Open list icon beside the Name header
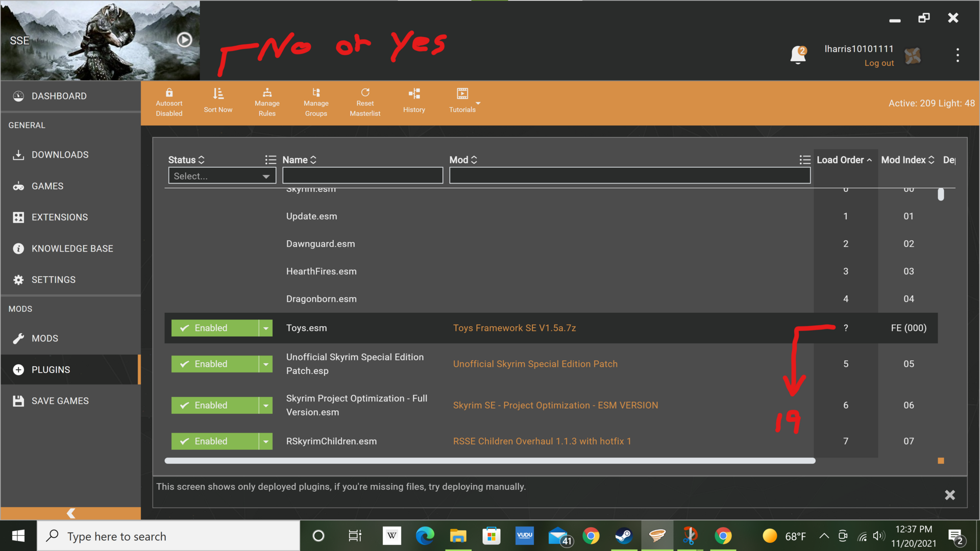 click(x=271, y=160)
